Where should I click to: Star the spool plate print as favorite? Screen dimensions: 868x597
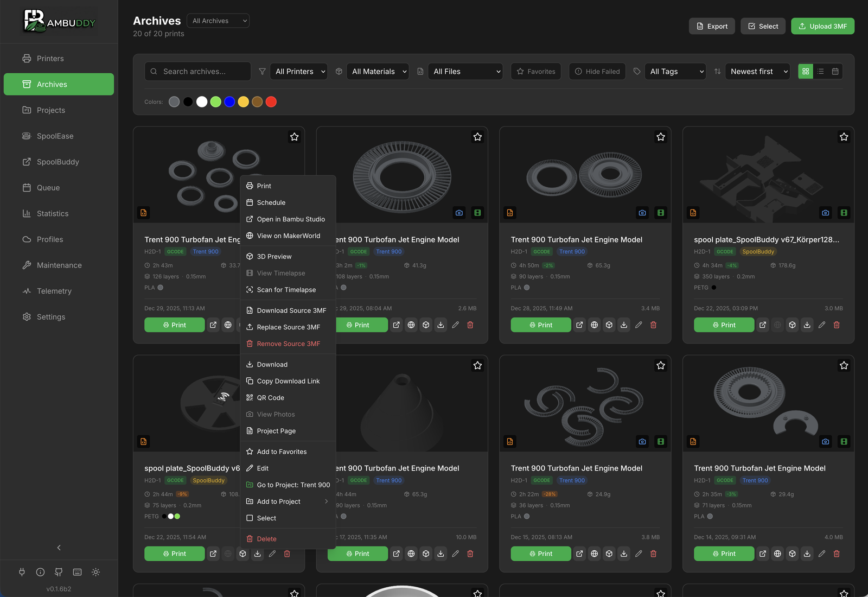coord(844,137)
